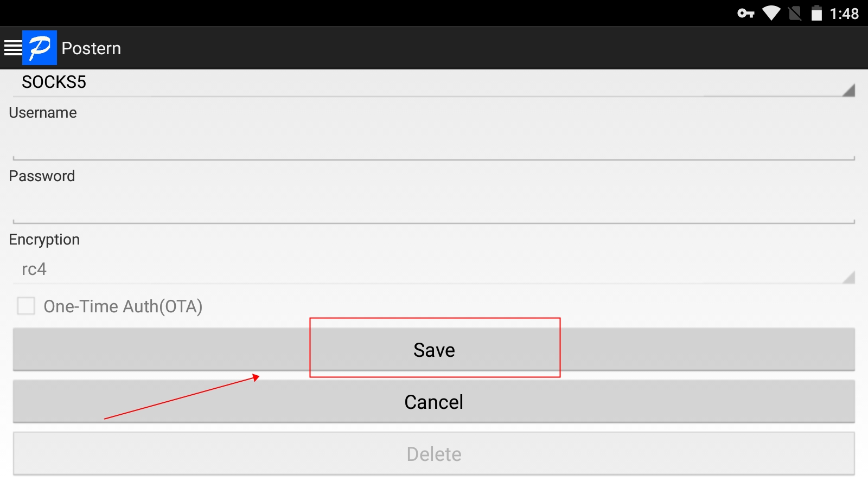Click the rc4 dropdown arrow triangle
This screenshot has height=488, width=868.
[848, 277]
